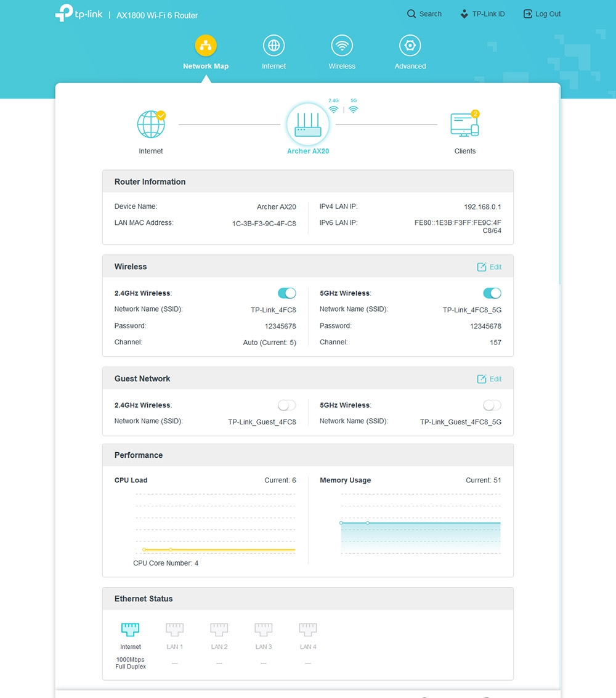Image resolution: width=616 pixels, height=698 pixels.
Task: Open the Wireless navigation icon
Action: (x=342, y=46)
